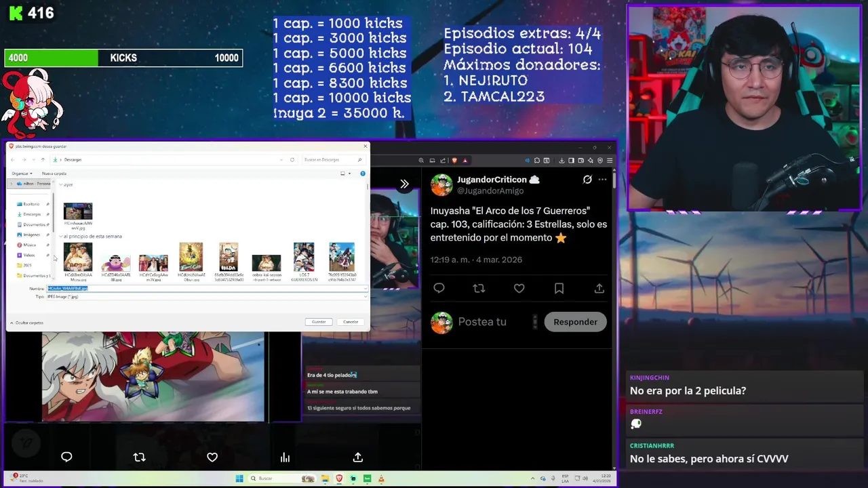The height and width of the screenshot is (488, 868).
Task: Open the view options dropdown in dialog
Action: click(350, 174)
